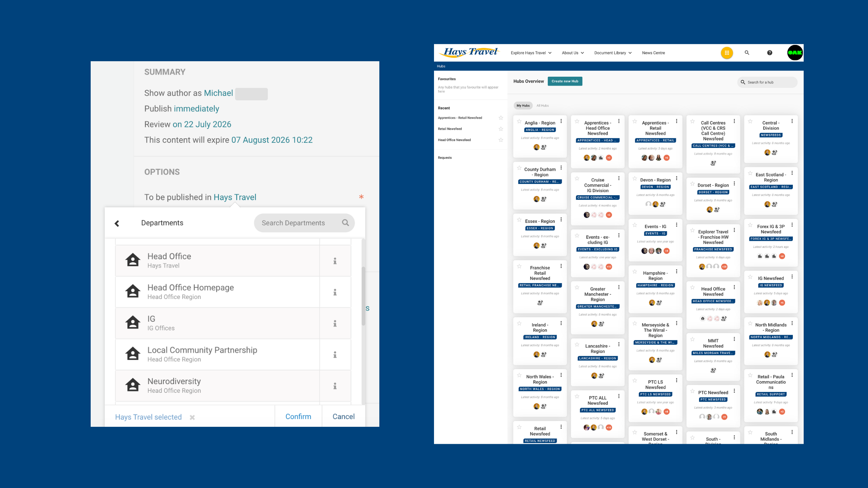868x488 pixels.
Task: Remove the Hays Travel selected item
Action: [x=192, y=418]
